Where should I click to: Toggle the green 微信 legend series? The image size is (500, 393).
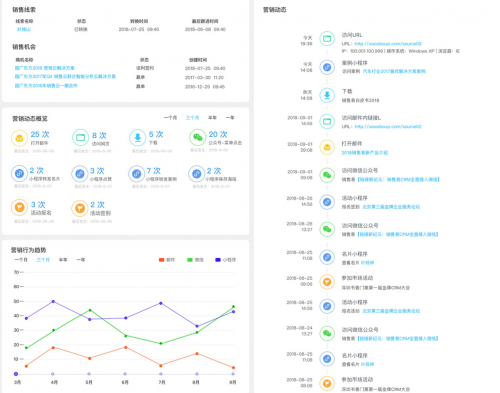(x=196, y=260)
